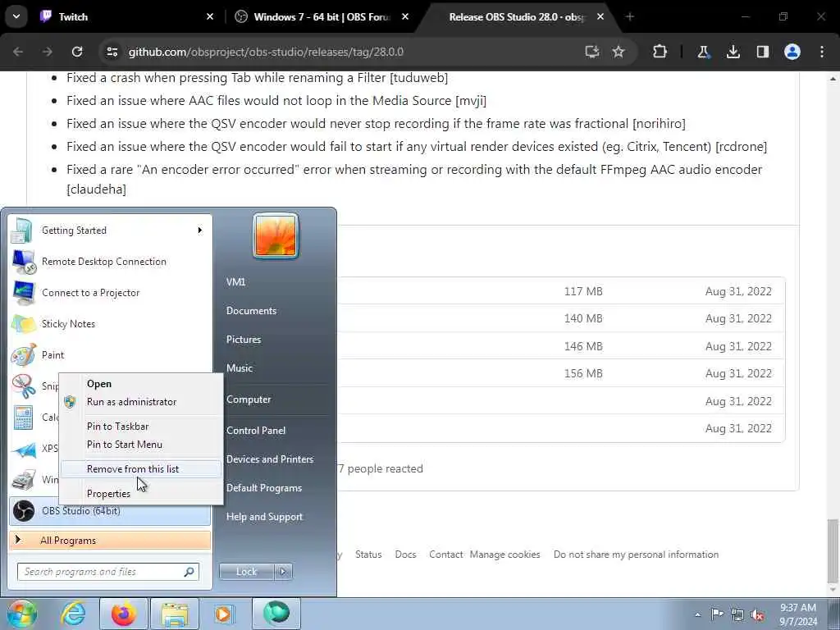Toggle browser side panel icon
840x630 pixels.
tap(762, 52)
